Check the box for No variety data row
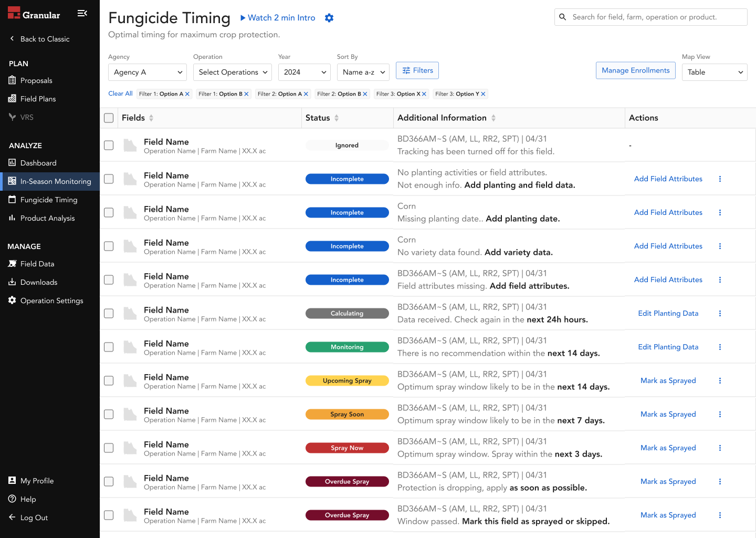The height and width of the screenshot is (538, 756). pos(109,246)
